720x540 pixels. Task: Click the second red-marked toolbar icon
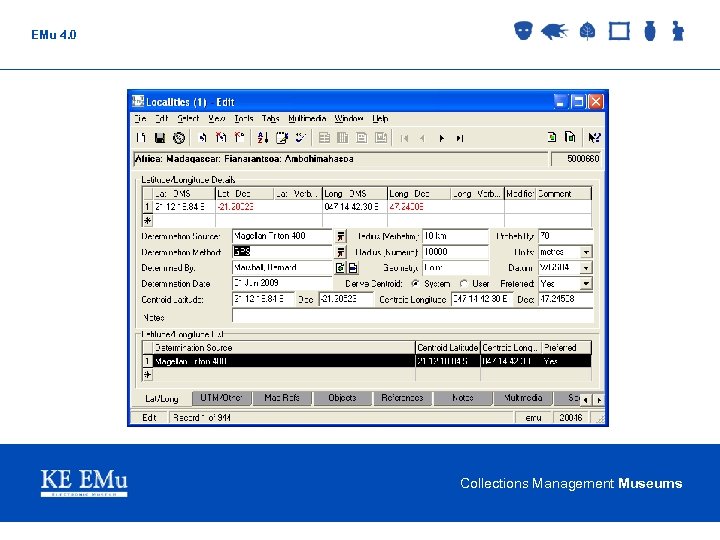tap(240, 137)
